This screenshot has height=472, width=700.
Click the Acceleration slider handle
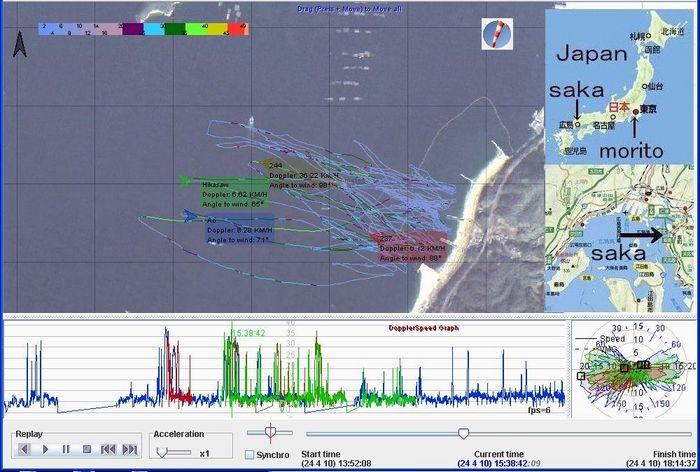point(163,452)
